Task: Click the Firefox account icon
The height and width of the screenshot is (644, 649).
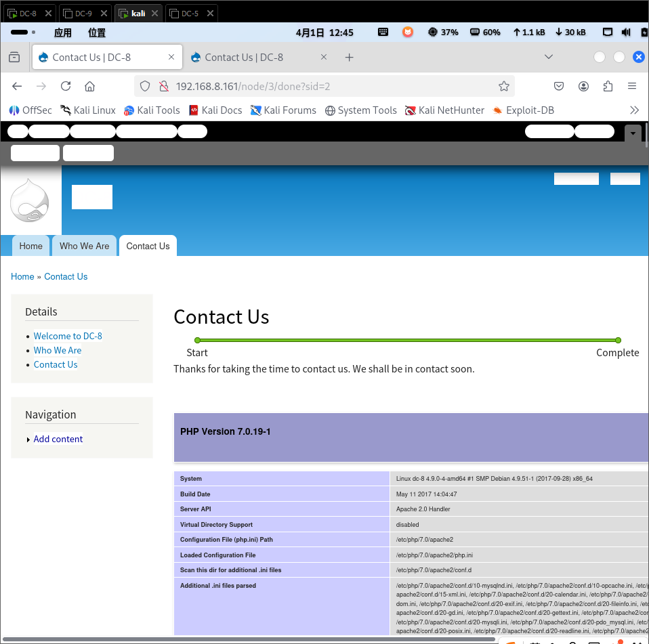Action: (x=583, y=86)
